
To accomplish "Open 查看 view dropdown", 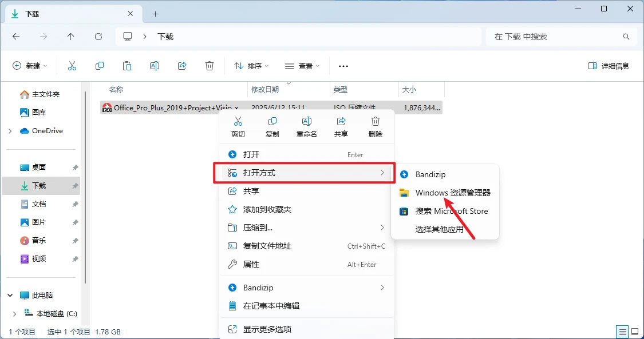I will click(302, 66).
